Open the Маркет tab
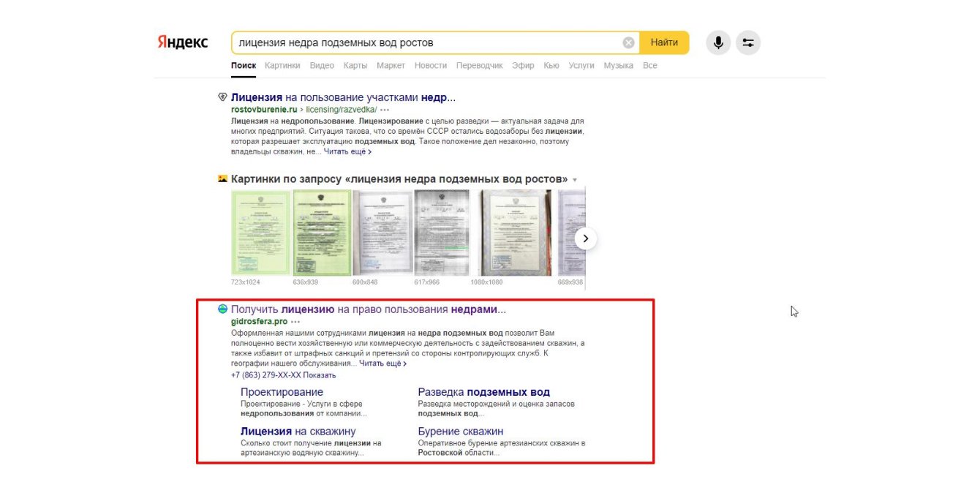 [x=391, y=65]
